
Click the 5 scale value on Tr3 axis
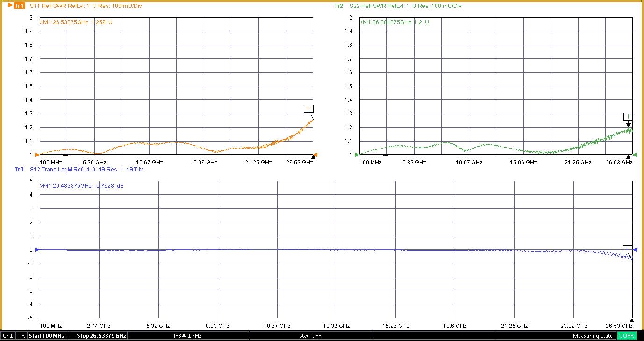(31, 181)
